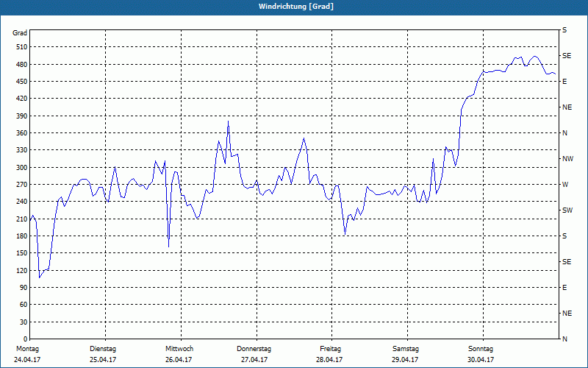
Task: Select the 210 axis tick label
Action: pos(21,219)
